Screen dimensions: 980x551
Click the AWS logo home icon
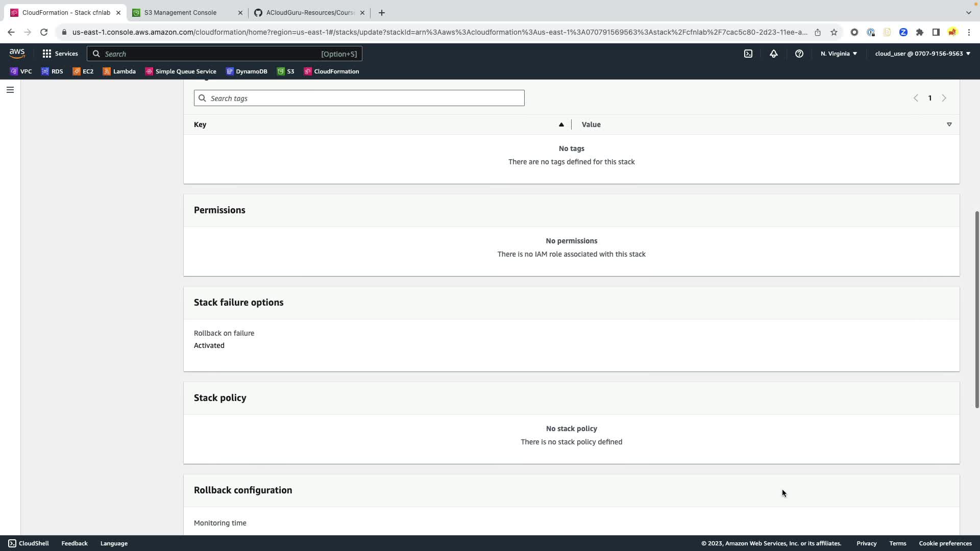(17, 54)
